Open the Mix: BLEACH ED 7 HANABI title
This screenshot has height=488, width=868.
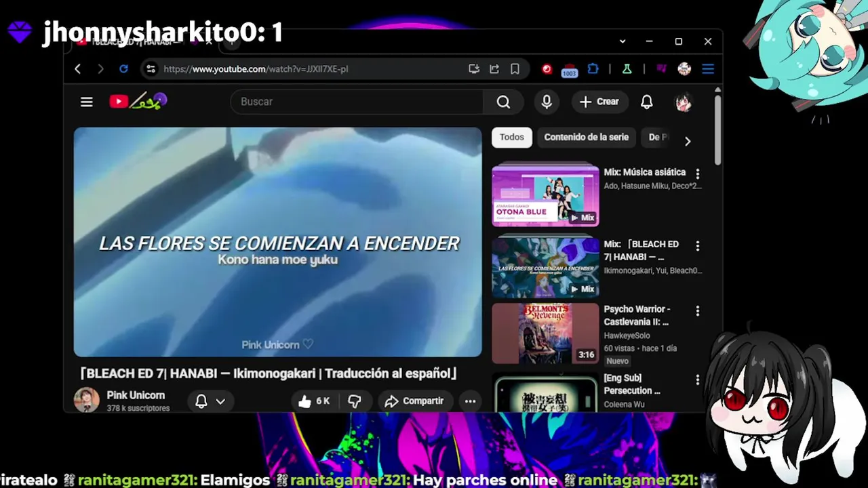[642, 251]
